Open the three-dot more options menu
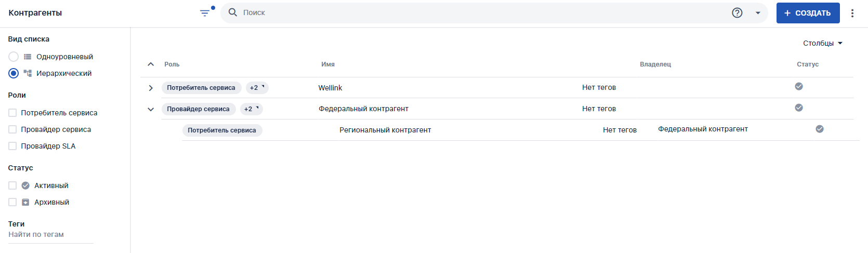The height and width of the screenshot is (253, 868). click(852, 13)
